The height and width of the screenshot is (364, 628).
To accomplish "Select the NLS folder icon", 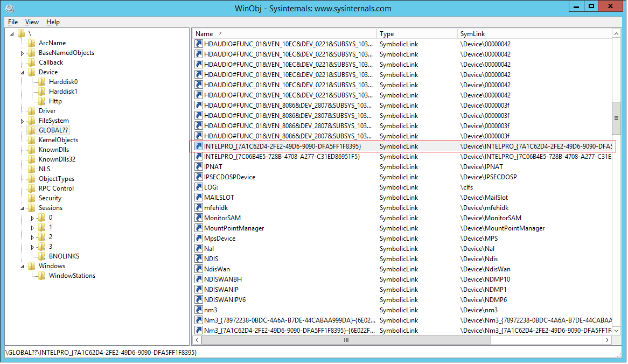I will [32, 169].
